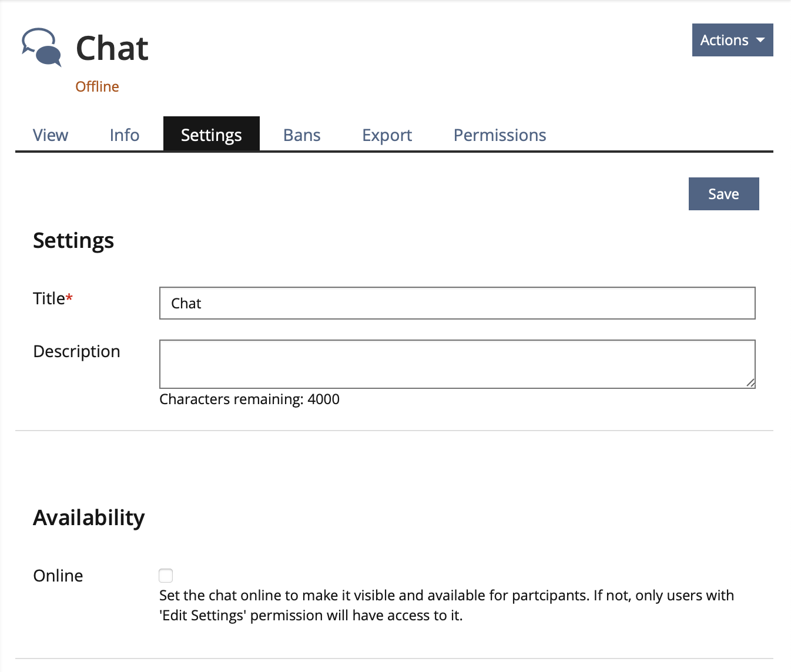This screenshot has height=672, width=791.
Task: Click the Title field label
Action: click(49, 298)
